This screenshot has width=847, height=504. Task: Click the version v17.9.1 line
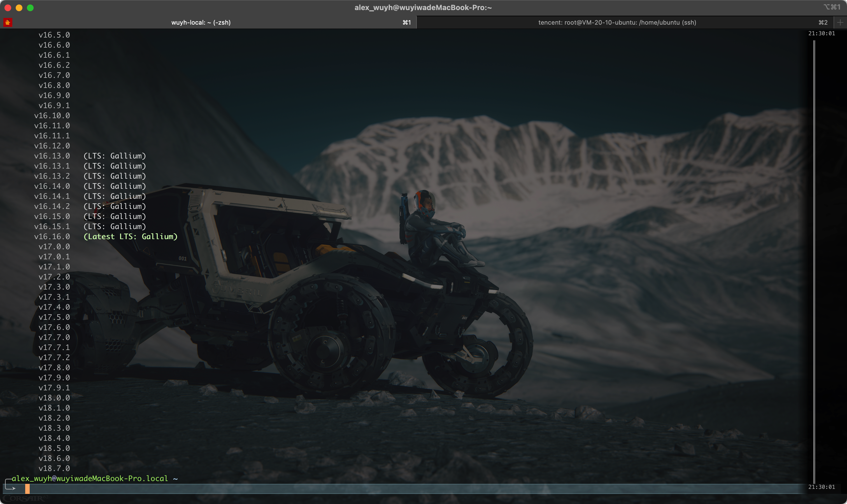pyautogui.click(x=54, y=388)
